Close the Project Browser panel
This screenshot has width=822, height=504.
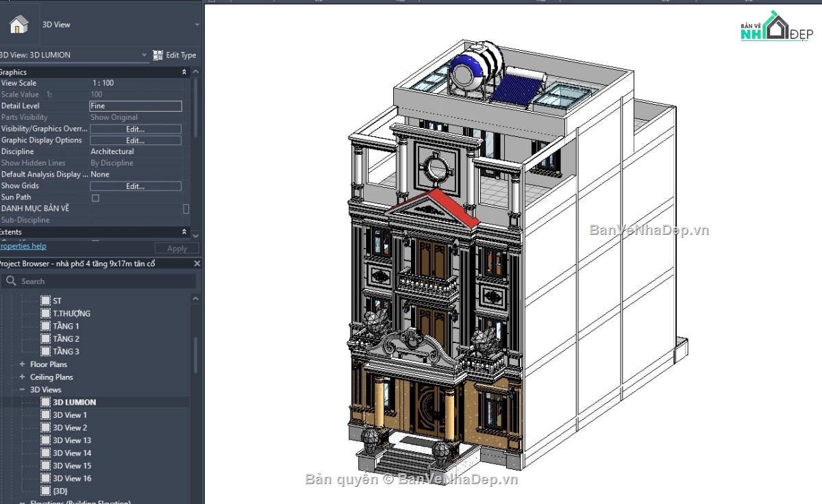pos(197,264)
